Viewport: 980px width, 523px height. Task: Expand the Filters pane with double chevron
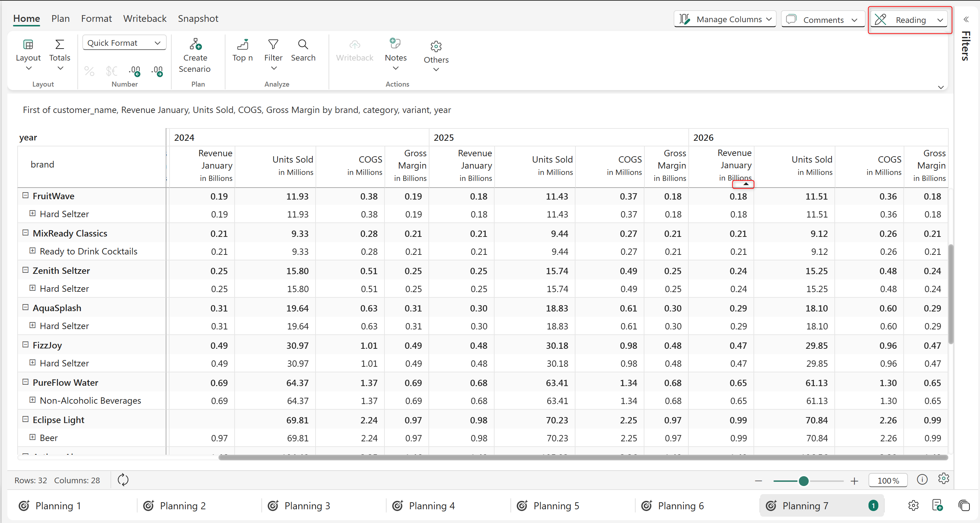966,19
